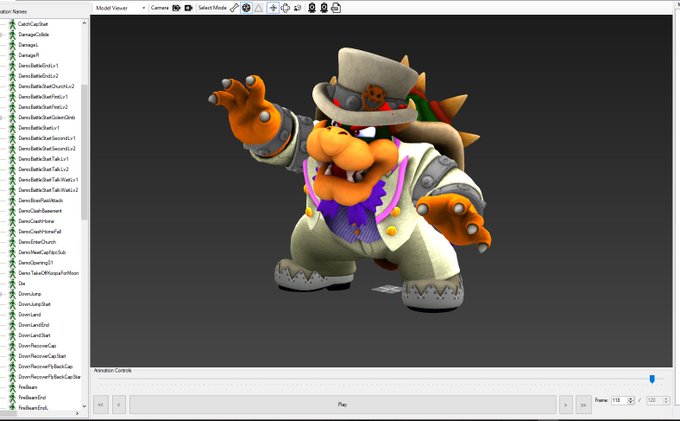The width and height of the screenshot is (680, 421).
Task: Select DemoBattleStartSecondLv1 animation
Action: [47, 138]
